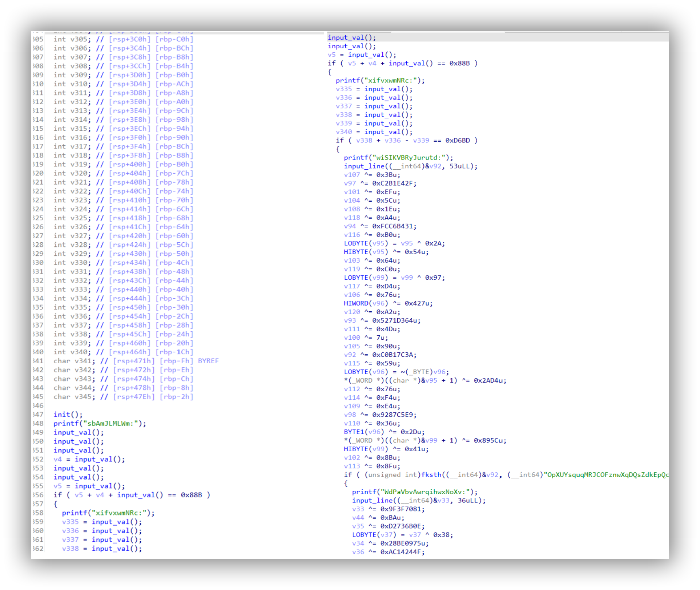The image size is (700, 590).
Task: Select the fksth comparison if statement
Action: pyautogui.click(x=506, y=475)
